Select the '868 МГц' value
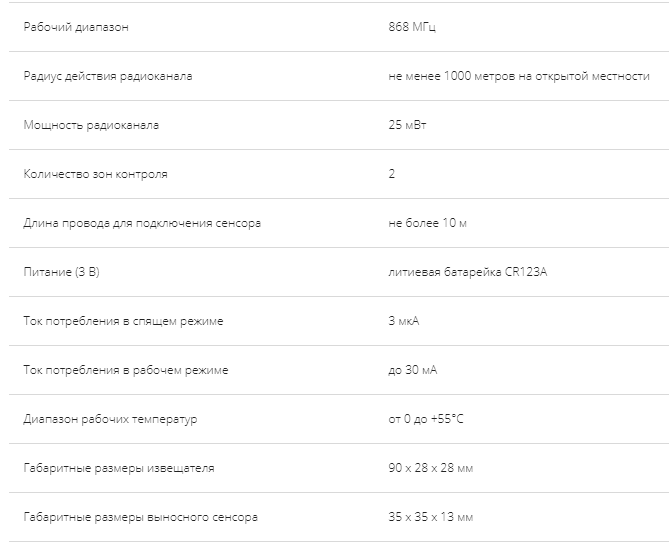 point(412,27)
